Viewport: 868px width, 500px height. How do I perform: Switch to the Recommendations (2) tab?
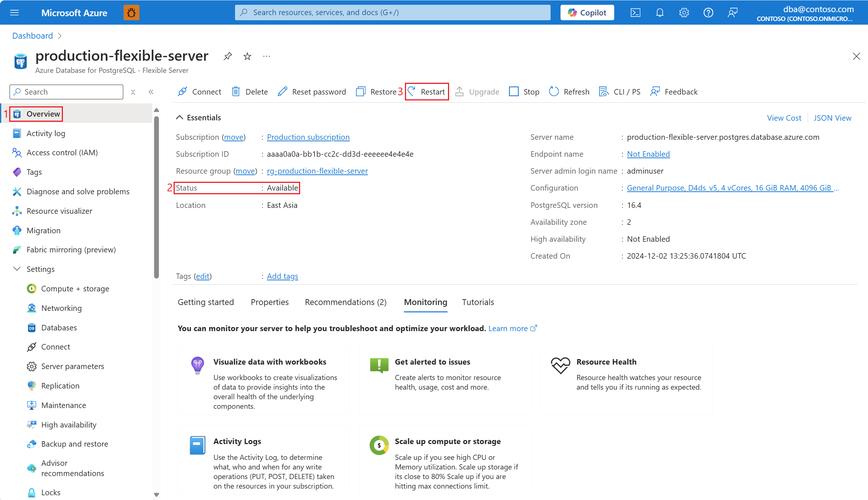[x=345, y=302]
